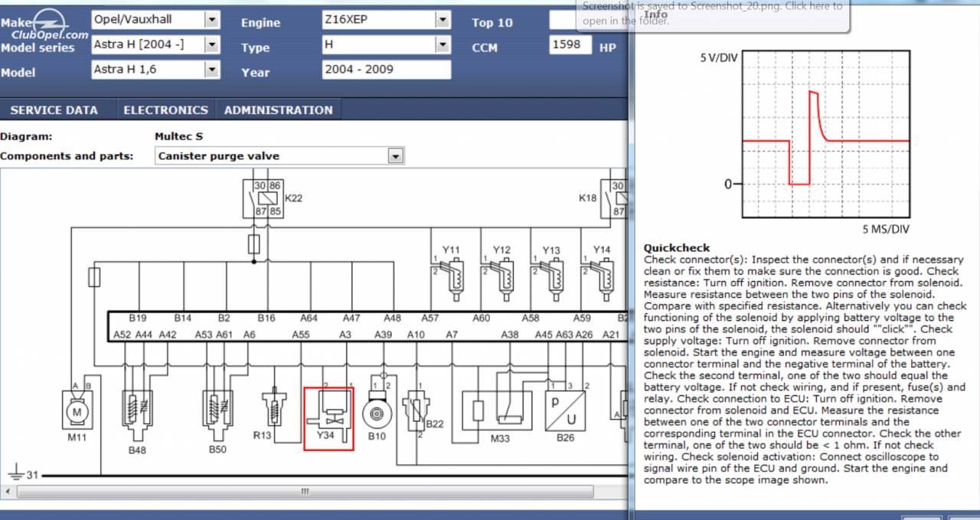Click the 5 MS/DIV scope label

886,229
